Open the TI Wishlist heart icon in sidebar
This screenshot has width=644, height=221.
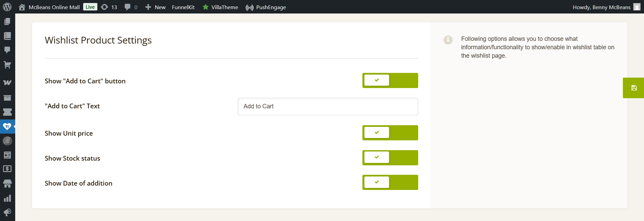tap(7, 127)
